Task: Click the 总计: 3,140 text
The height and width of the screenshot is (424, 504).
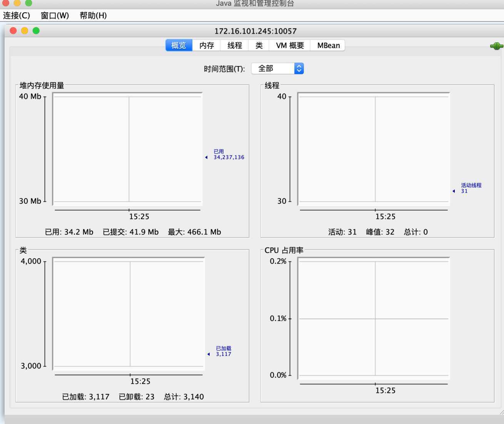Action: 184,397
